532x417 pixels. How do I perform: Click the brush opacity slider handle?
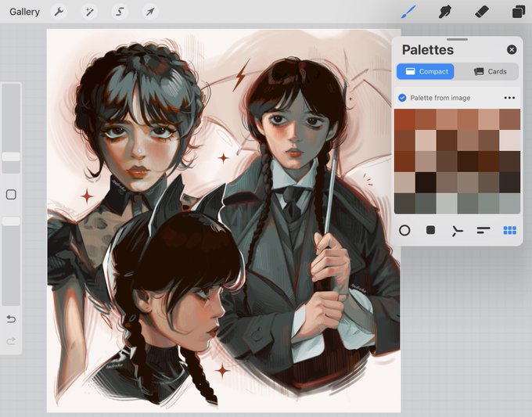(11, 221)
